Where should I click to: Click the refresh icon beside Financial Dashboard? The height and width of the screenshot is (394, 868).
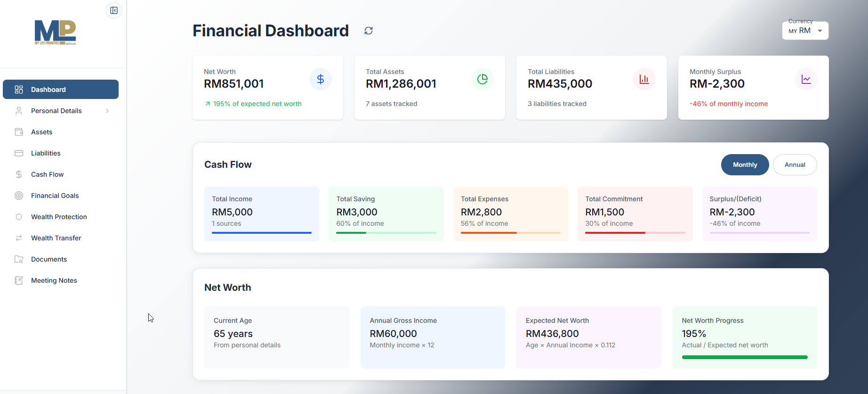pyautogui.click(x=369, y=31)
